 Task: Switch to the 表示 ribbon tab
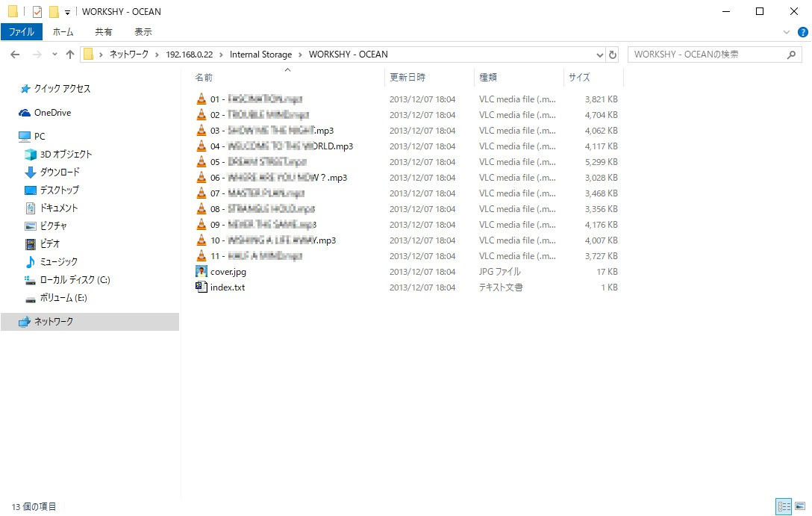click(x=143, y=31)
